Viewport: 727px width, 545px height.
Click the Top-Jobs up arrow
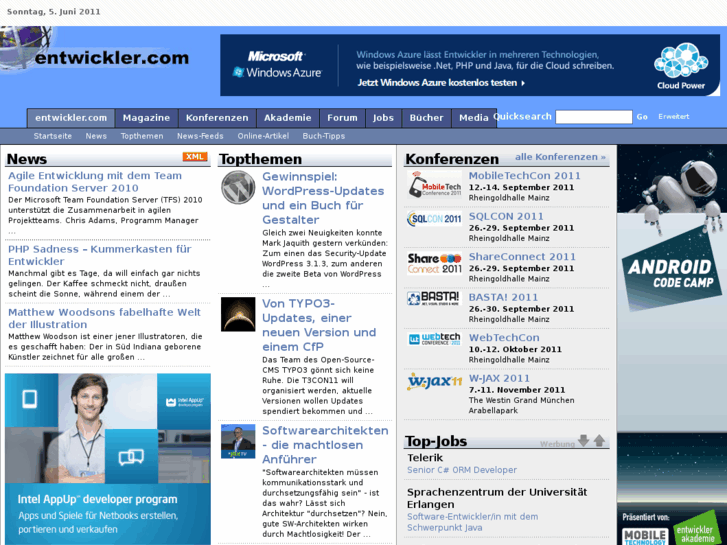pyautogui.click(x=599, y=441)
